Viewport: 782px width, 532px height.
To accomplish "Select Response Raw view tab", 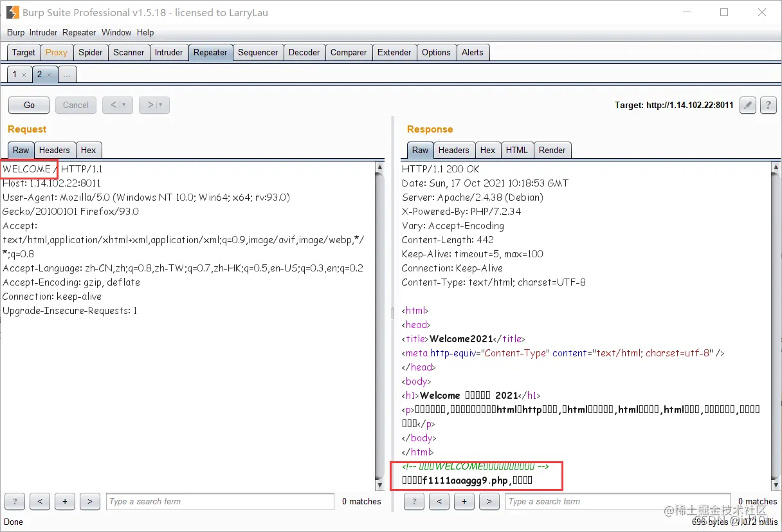I will (x=421, y=150).
